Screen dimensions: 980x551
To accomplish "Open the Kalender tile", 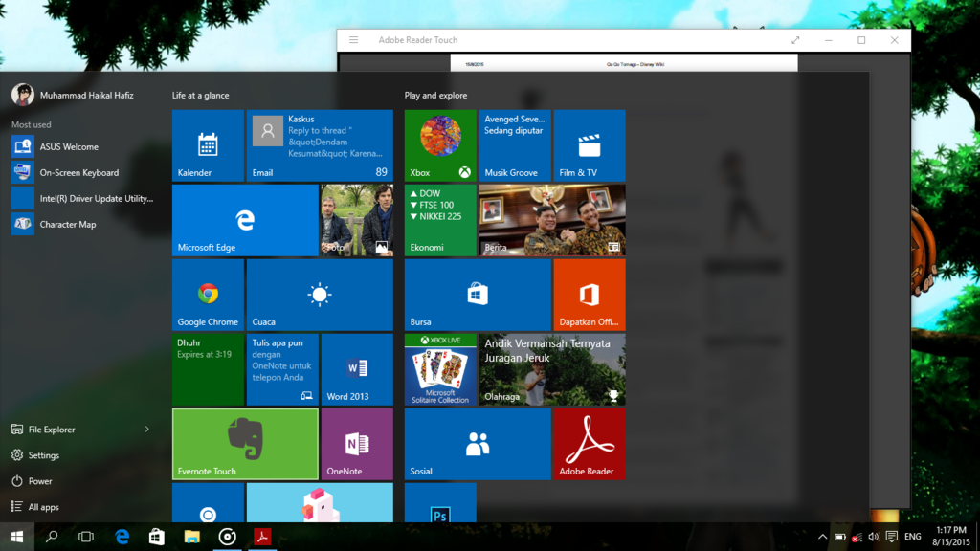I will coord(208,145).
